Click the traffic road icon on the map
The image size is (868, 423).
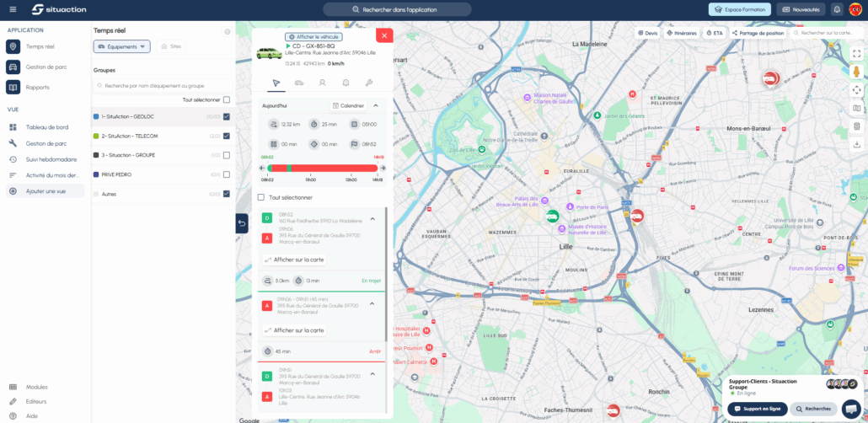coord(856,126)
